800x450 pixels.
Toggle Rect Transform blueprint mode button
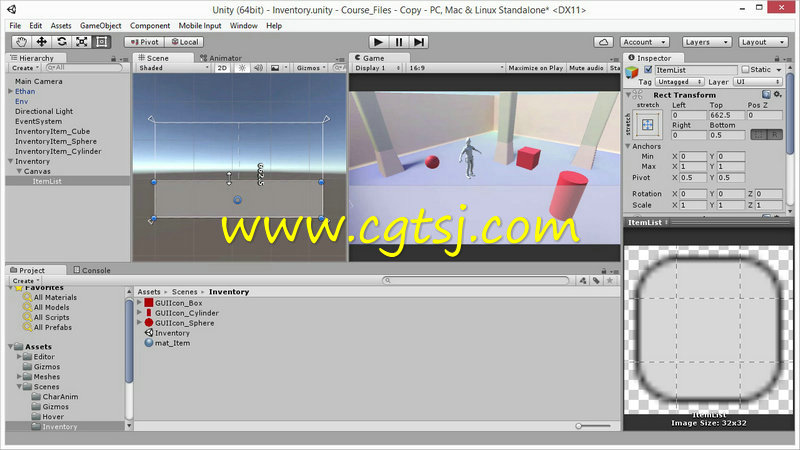759,135
